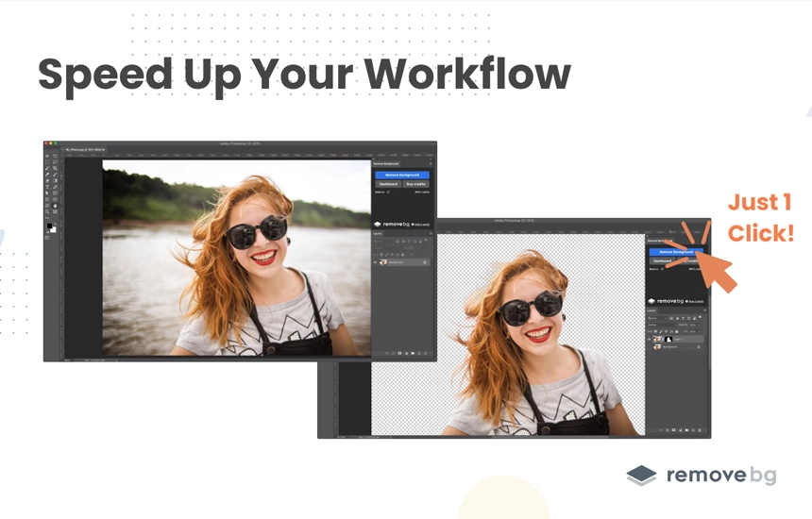
Task: Select Layers tab in left window
Action: pyautogui.click(x=378, y=233)
